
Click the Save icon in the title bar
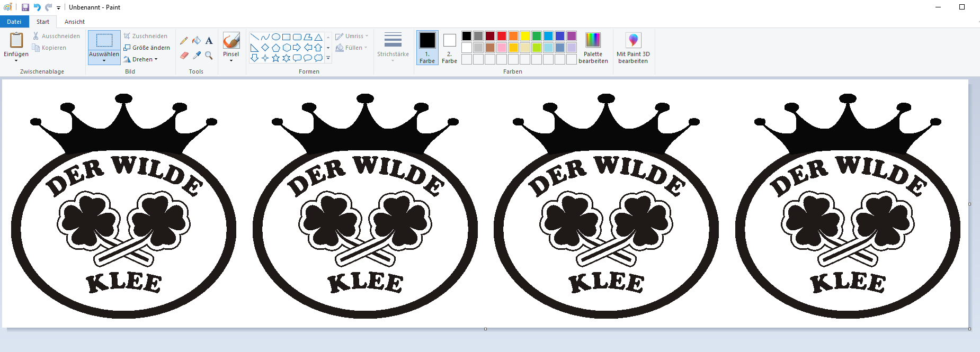[25, 7]
